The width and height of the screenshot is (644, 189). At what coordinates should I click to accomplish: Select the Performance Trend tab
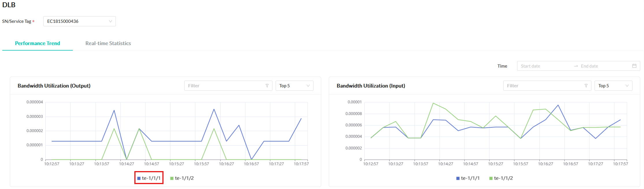(x=38, y=43)
